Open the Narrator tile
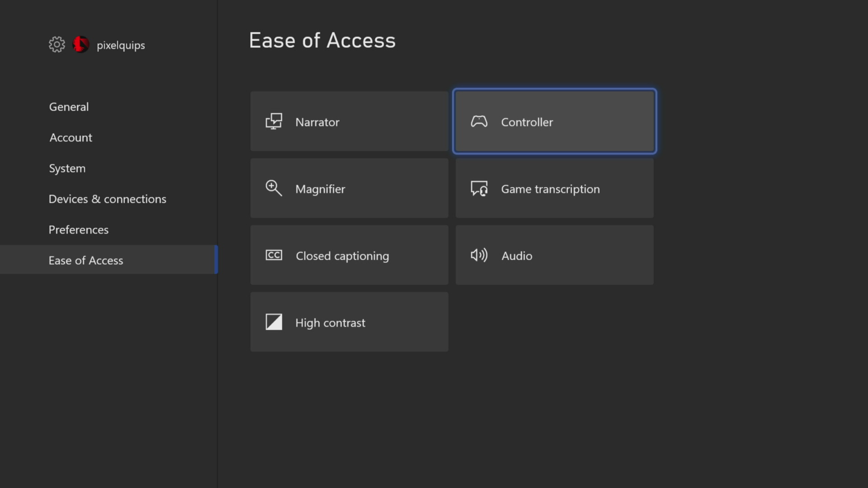Screen dimensions: 868x488 349,121
